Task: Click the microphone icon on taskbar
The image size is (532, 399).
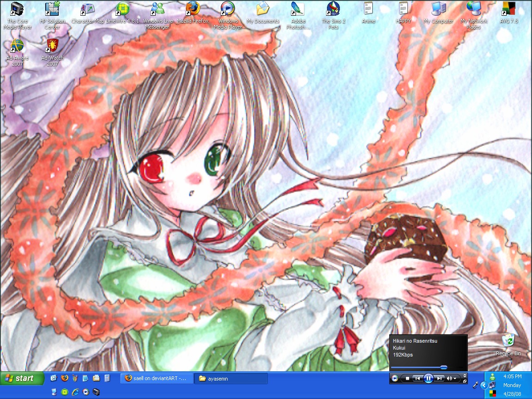Action: point(475,385)
